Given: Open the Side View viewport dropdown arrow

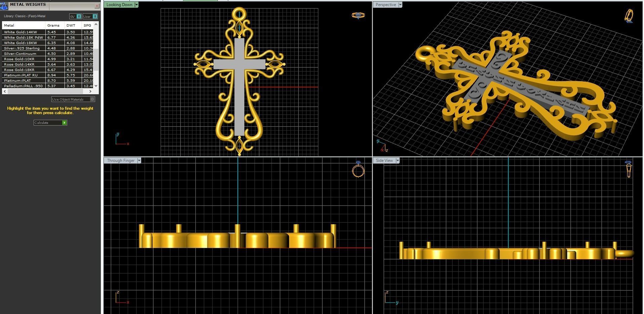Looking at the screenshot, I should click(x=398, y=161).
